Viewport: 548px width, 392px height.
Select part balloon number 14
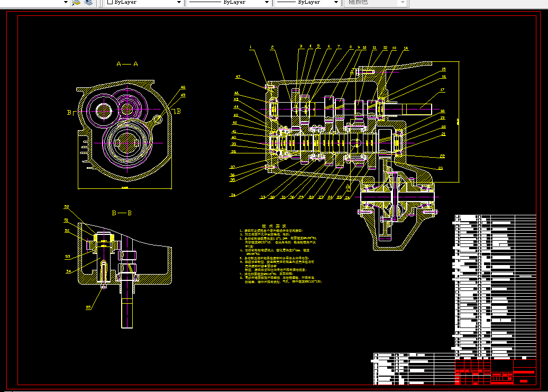point(406,48)
